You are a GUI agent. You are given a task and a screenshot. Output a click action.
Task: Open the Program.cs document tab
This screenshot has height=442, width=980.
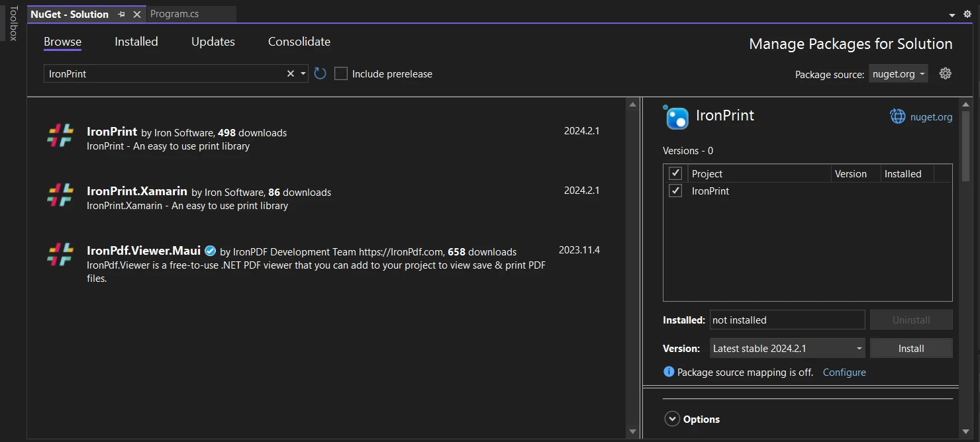pos(175,14)
